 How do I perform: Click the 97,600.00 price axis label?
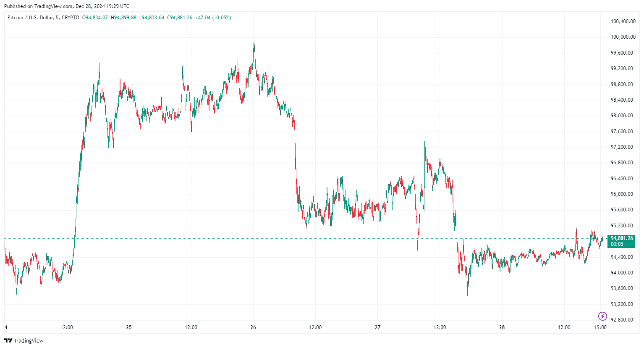(622, 132)
